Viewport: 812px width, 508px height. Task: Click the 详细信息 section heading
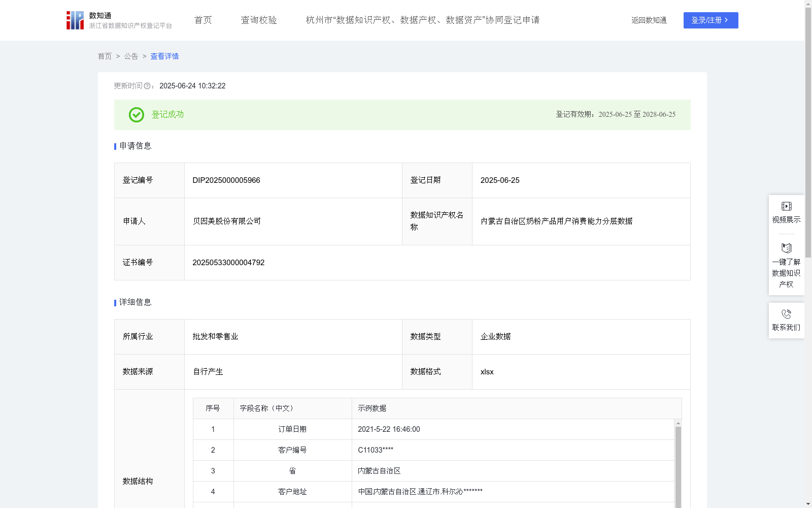[x=136, y=302]
